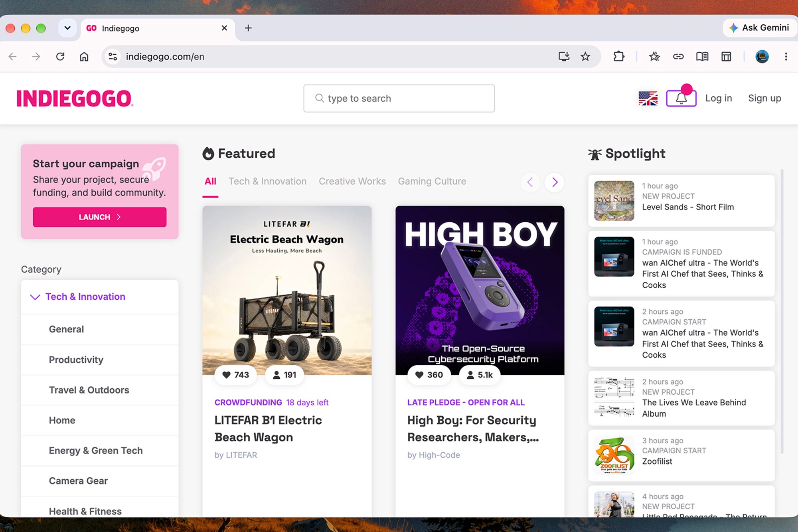Image resolution: width=798 pixels, height=532 pixels.
Task: Open the HIGH BOY campaign image
Action: (480, 291)
